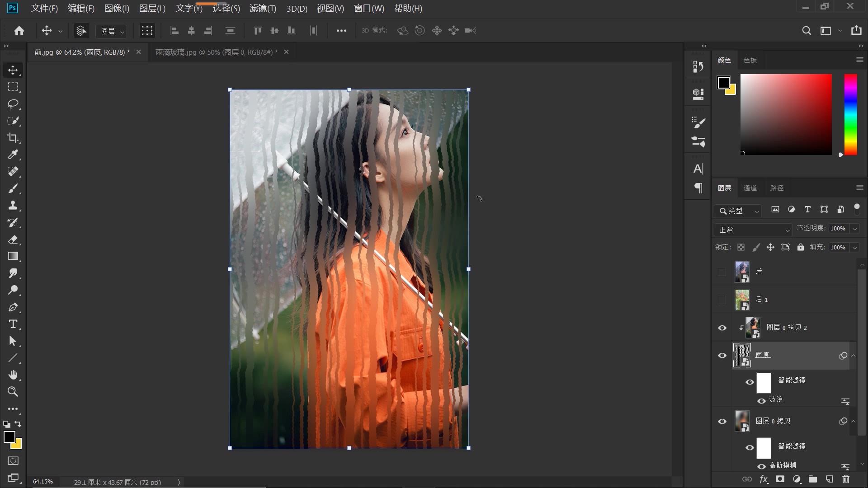Image resolution: width=868 pixels, height=488 pixels.
Task: Open the opacity 不透明度 dropdown arrow
Action: pyautogui.click(x=855, y=229)
